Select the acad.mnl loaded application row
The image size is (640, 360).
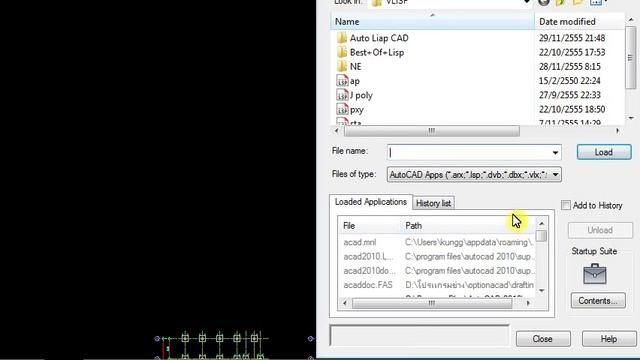437,242
